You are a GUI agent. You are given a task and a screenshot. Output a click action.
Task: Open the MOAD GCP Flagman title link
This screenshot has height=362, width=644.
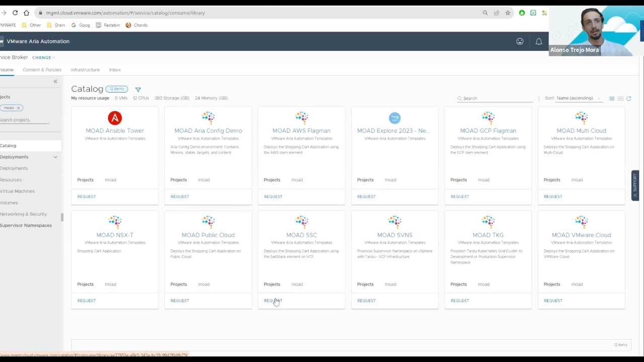(x=488, y=131)
